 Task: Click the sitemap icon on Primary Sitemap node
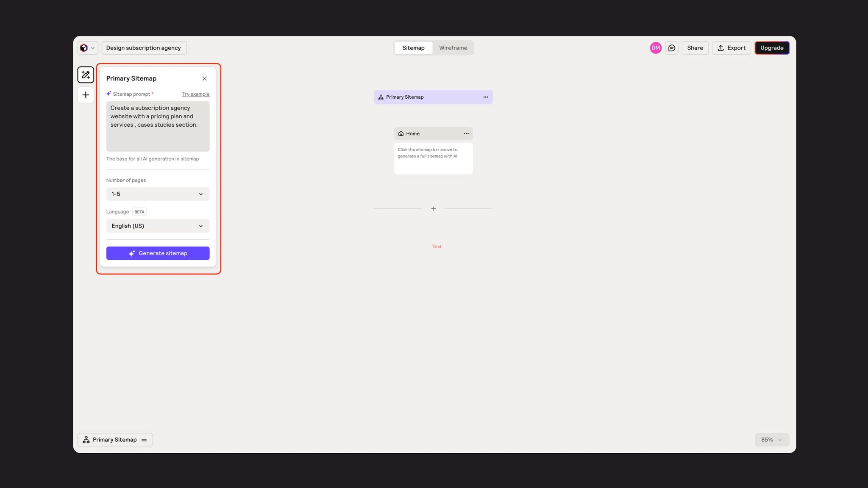pos(381,97)
